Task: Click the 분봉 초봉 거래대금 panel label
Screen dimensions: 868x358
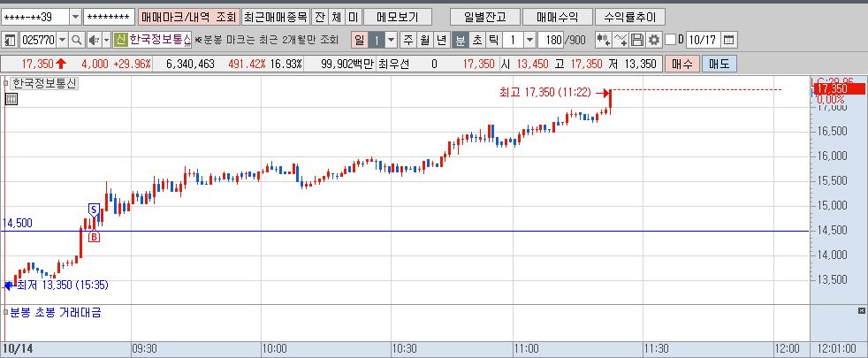Action: (x=56, y=313)
